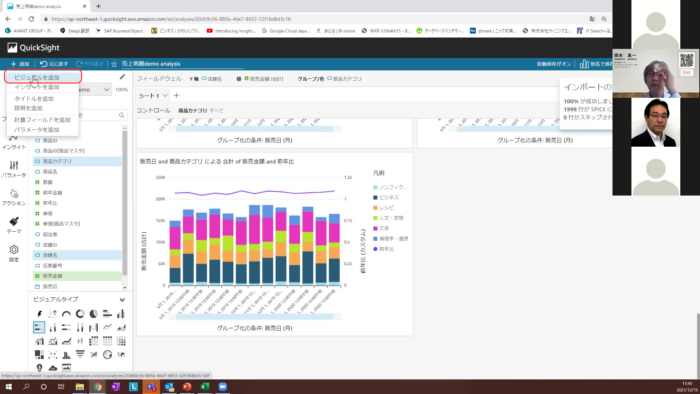Click the stacked chart's horizontal range slider
Screen dimensions: 700x394
click(x=254, y=316)
